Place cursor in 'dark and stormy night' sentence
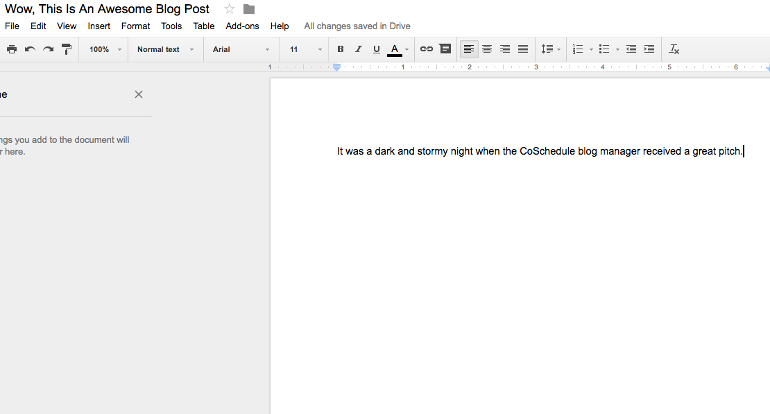770x414 pixels. pyautogui.click(x=540, y=151)
